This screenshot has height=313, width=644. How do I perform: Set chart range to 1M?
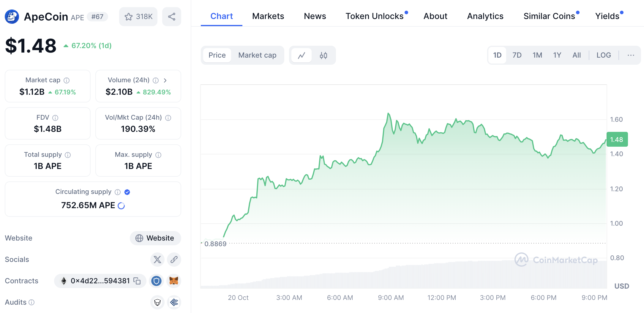coord(537,55)
